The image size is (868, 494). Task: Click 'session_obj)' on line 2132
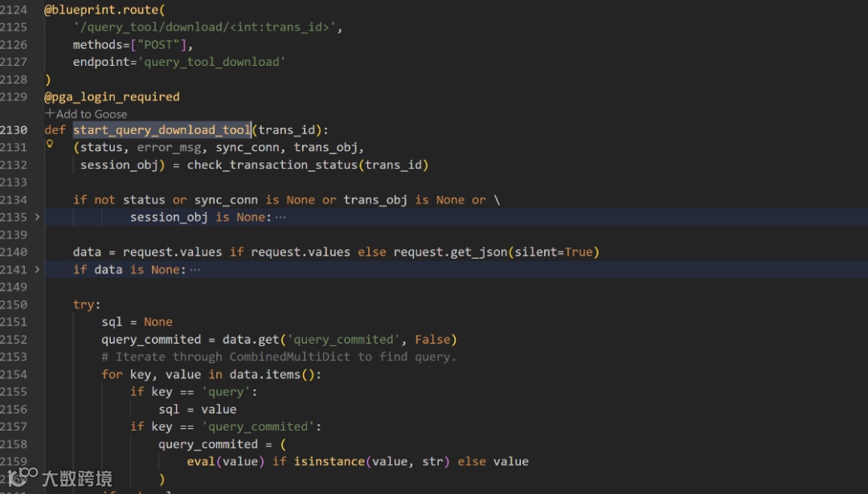pos(122,165)
